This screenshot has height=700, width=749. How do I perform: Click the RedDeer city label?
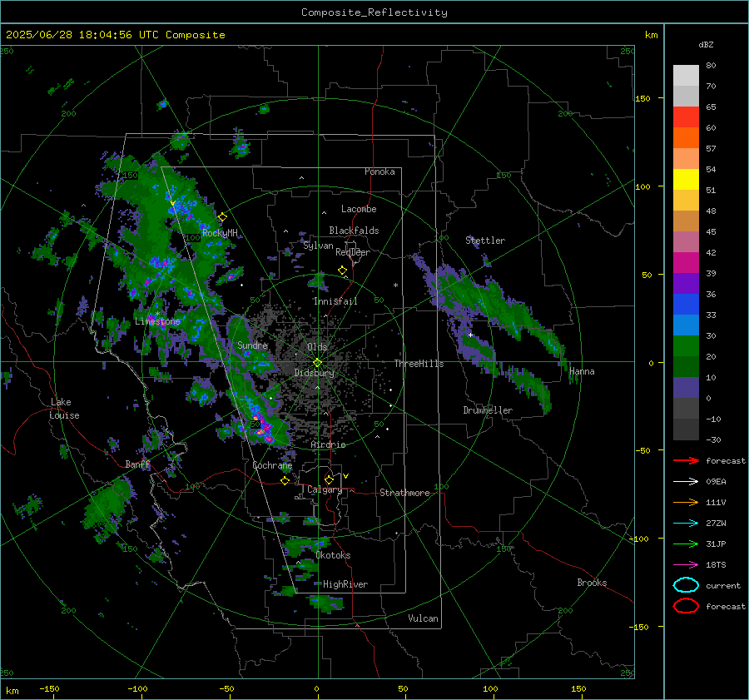point(353,252)
